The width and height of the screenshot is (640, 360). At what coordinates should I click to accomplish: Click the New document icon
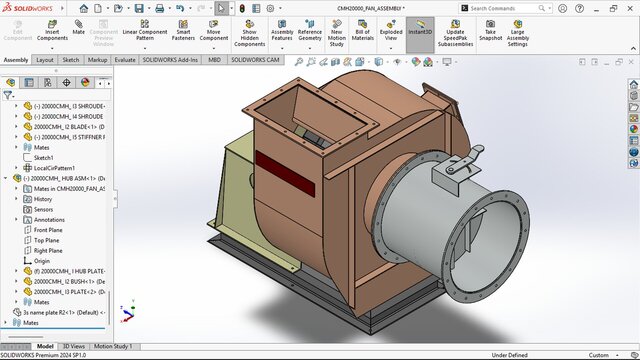click(98, 8)
